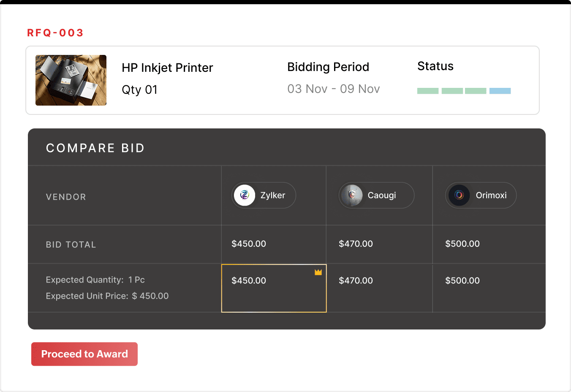Click the Zylker vendor logo icon
571x392 pixels.
245,195
